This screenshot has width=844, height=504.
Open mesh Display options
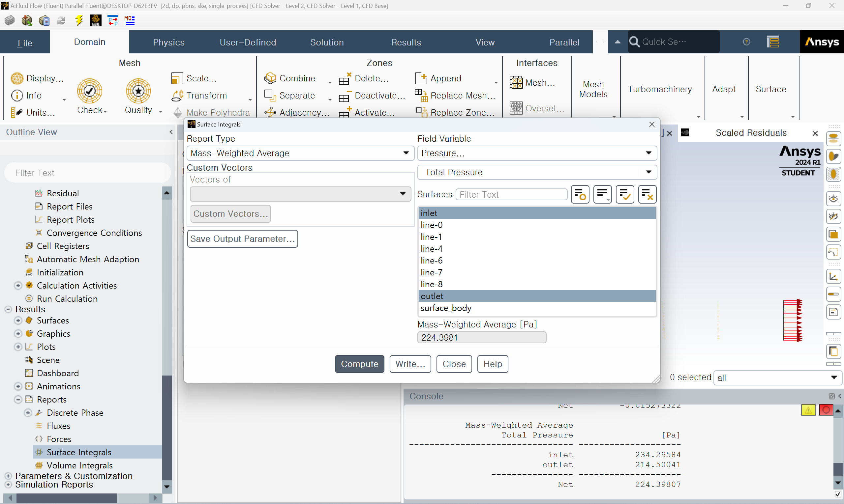click(x=37, y=78)
